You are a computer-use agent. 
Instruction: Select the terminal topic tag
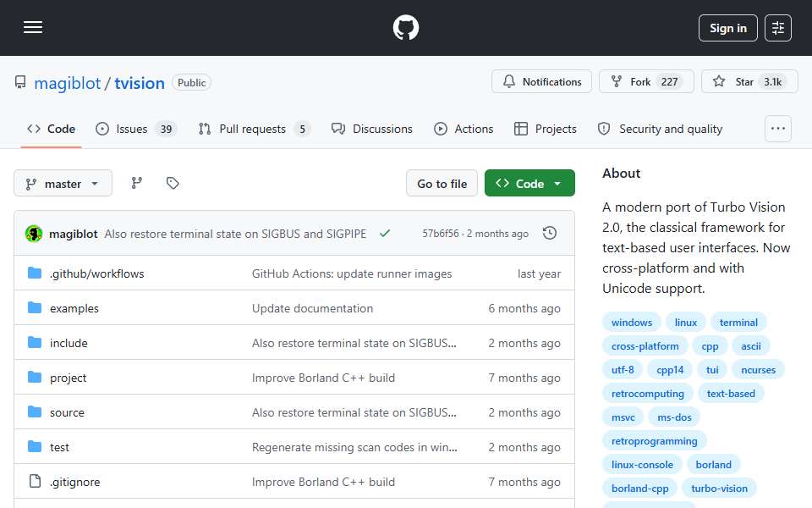pyautogui.click(x=738, y=323)
